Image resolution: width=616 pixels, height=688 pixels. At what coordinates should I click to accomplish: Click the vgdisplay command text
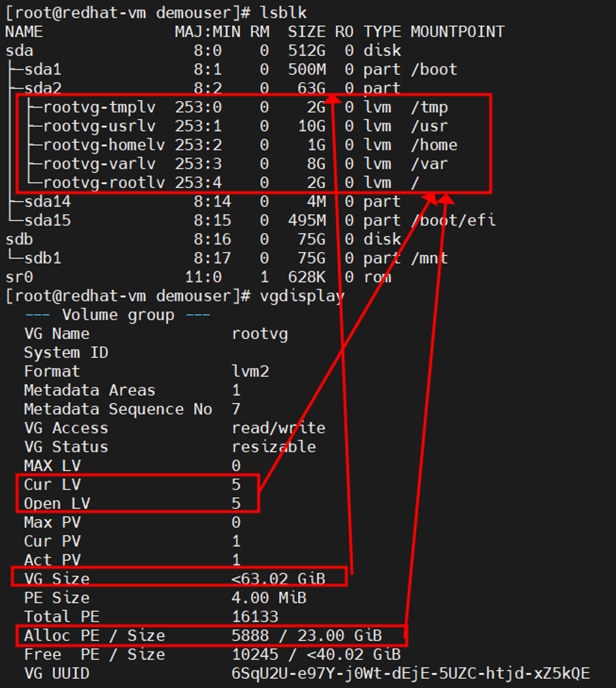pyautogui.click(x=302, y=296)
